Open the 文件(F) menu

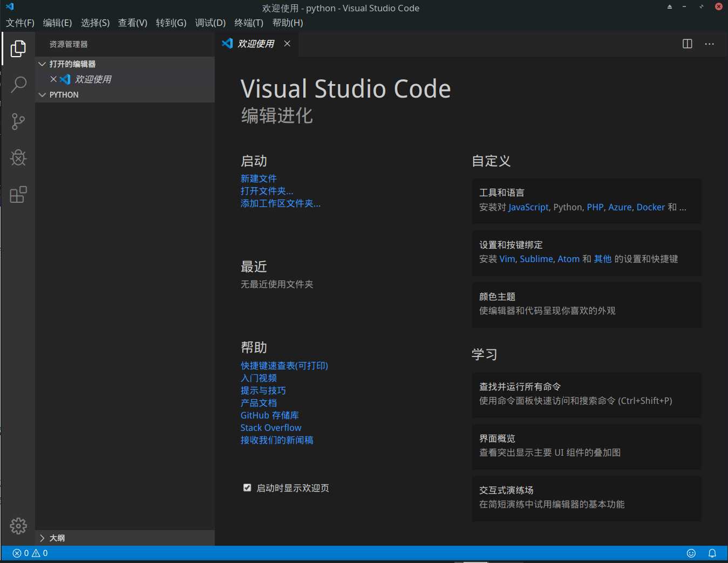(20, 23)
